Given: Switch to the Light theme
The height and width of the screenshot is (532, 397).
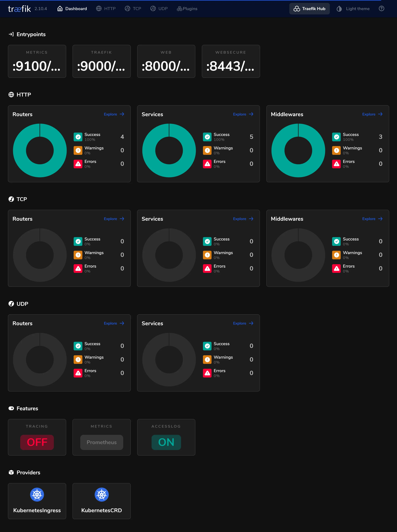Looking at the screenshot, I should coord(353,8).
